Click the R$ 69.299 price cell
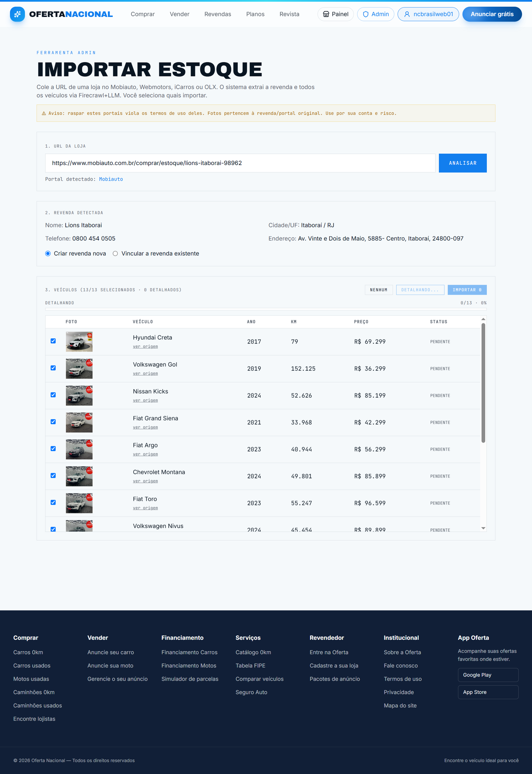 (x=370, y=342)
